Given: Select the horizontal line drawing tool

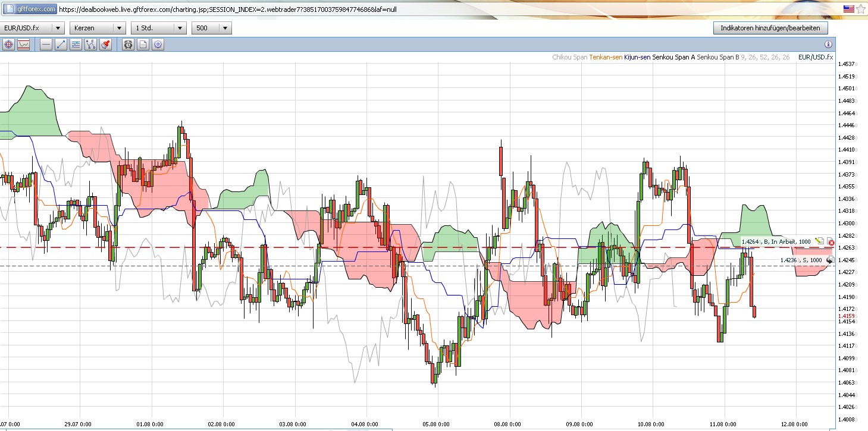Looking at the screenshot, I should click(x=46, y=45).
